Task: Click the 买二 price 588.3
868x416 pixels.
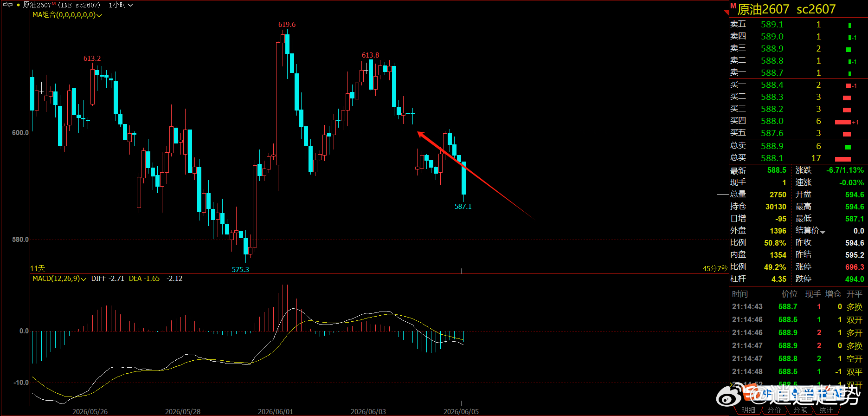Action: [x=772, y=97]
